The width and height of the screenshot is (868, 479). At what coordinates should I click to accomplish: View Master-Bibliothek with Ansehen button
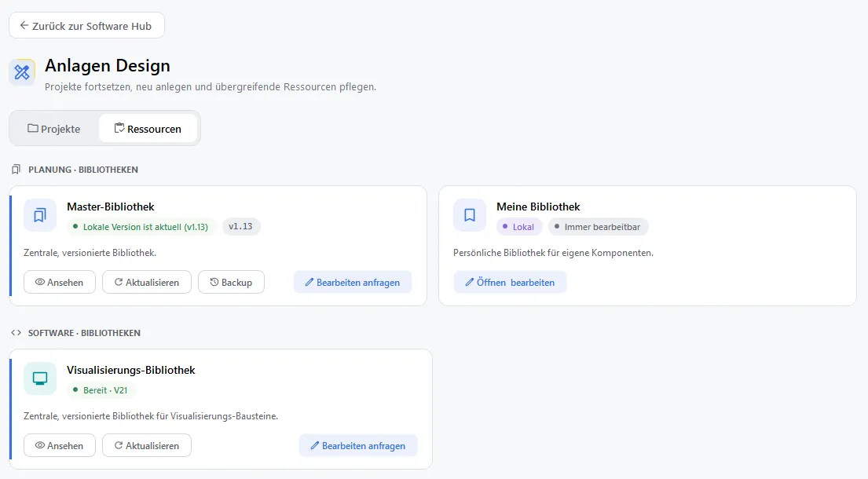pyautogui.click(x=60, y=282)
